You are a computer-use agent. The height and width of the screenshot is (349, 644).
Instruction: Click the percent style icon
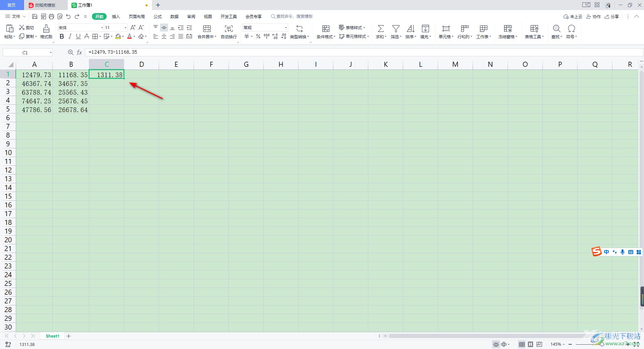258,36
